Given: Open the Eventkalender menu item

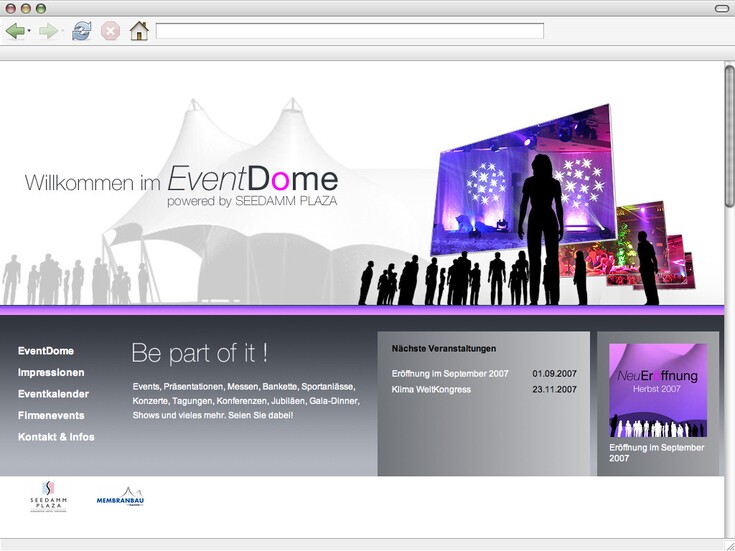Looking at the screenshot, I should coord(53,394).
